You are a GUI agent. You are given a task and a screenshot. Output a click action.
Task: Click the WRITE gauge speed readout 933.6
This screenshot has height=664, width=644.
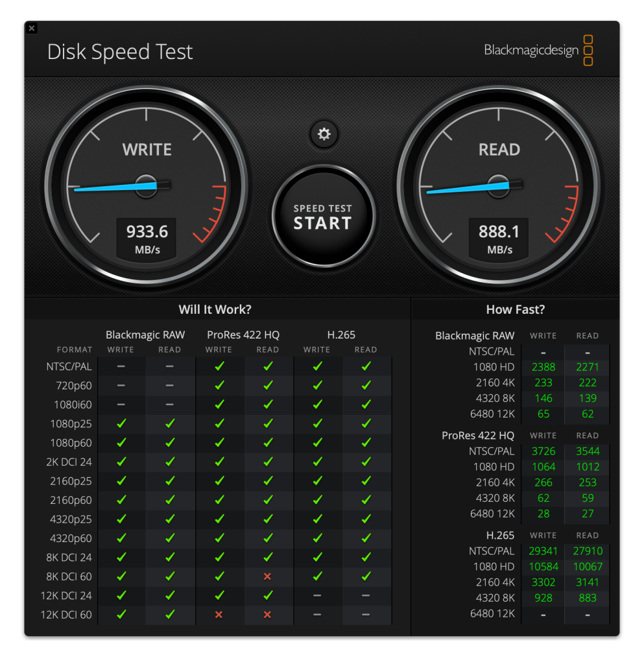(147, 231)
